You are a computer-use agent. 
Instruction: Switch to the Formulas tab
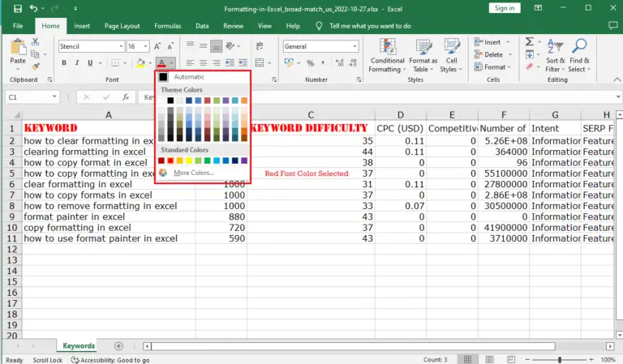[168, 26]
